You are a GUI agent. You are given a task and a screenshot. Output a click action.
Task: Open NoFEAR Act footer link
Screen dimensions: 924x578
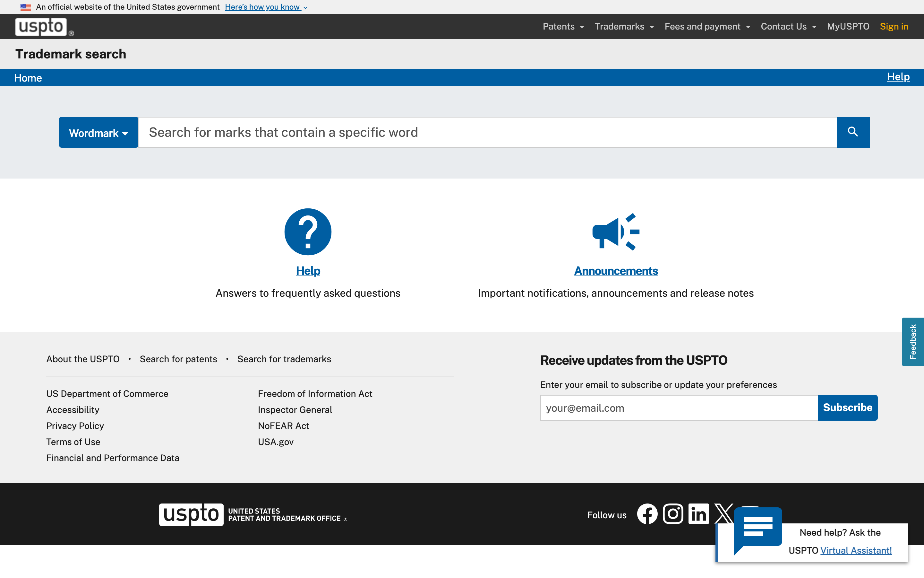(283, 426)
